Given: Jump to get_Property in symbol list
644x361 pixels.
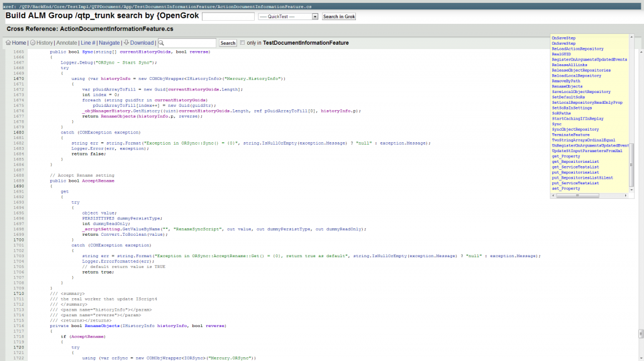Looking at the screenshot, I should [x=565, y=156].
